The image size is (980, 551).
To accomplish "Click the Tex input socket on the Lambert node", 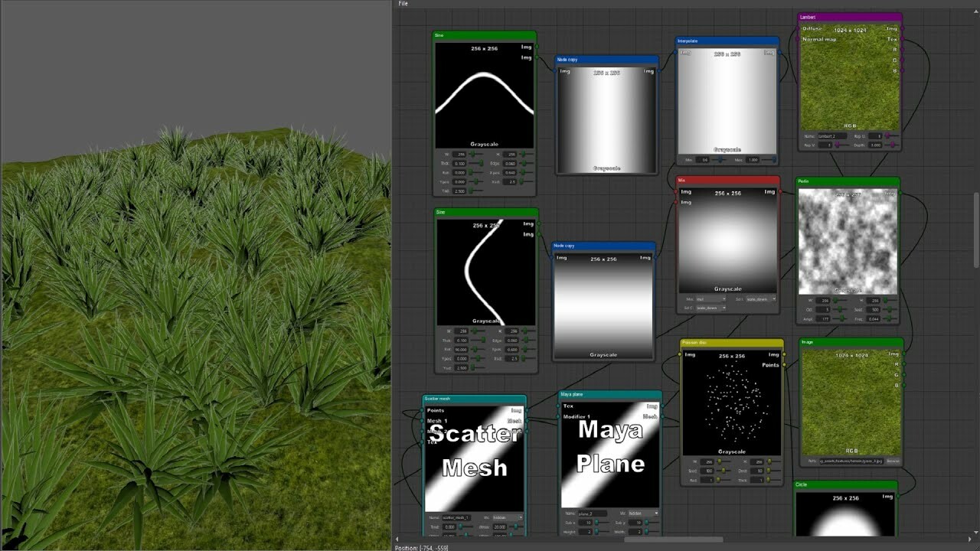I will [901, 40].
